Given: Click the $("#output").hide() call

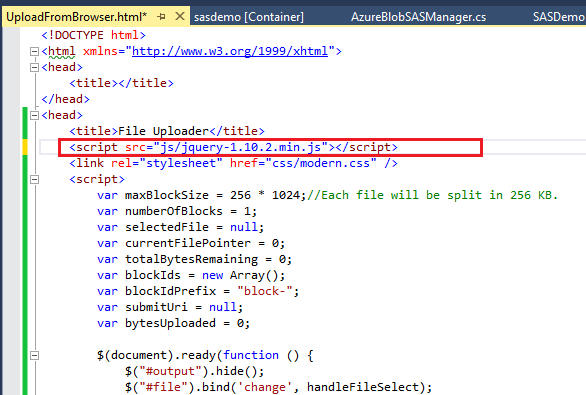Looking at the screenshot, I should [x=194, y=371].
